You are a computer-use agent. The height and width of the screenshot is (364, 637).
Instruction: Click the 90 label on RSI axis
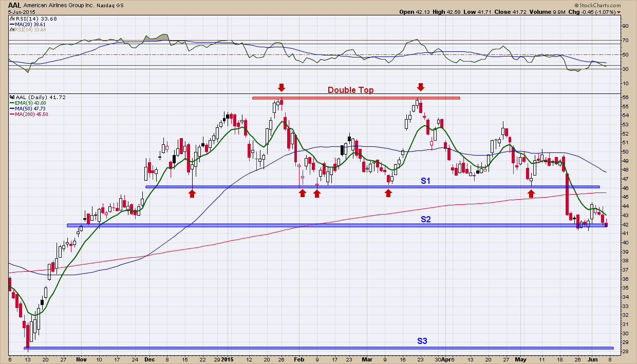point(625,26)
